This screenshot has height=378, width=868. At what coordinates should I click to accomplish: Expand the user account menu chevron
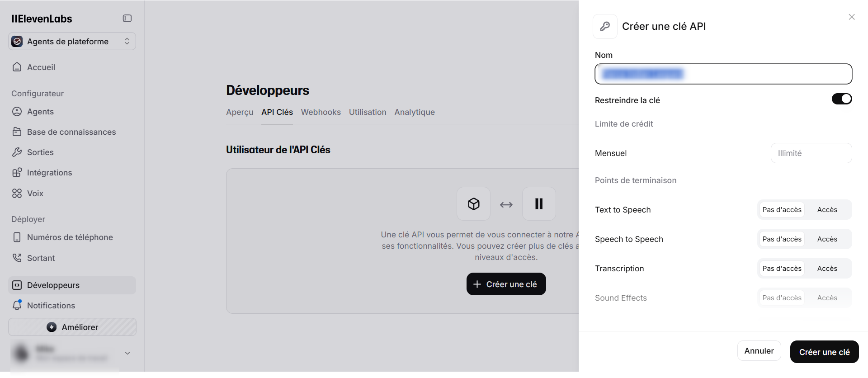(127, 353)
